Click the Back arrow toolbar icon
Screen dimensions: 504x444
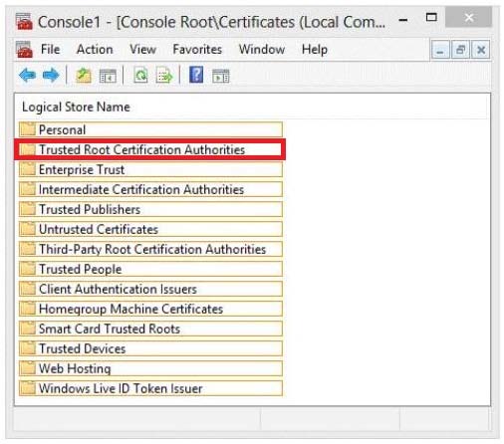[x=27, y=76]
